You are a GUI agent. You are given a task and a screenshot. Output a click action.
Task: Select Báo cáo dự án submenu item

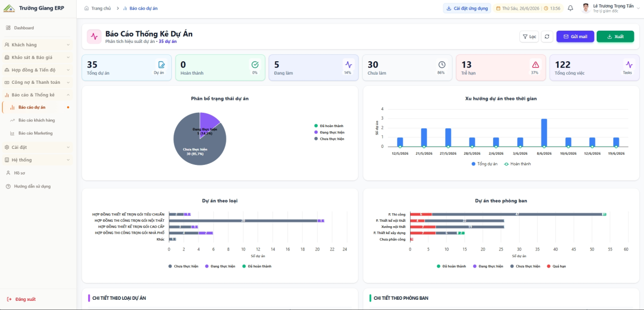coord(38,107)
